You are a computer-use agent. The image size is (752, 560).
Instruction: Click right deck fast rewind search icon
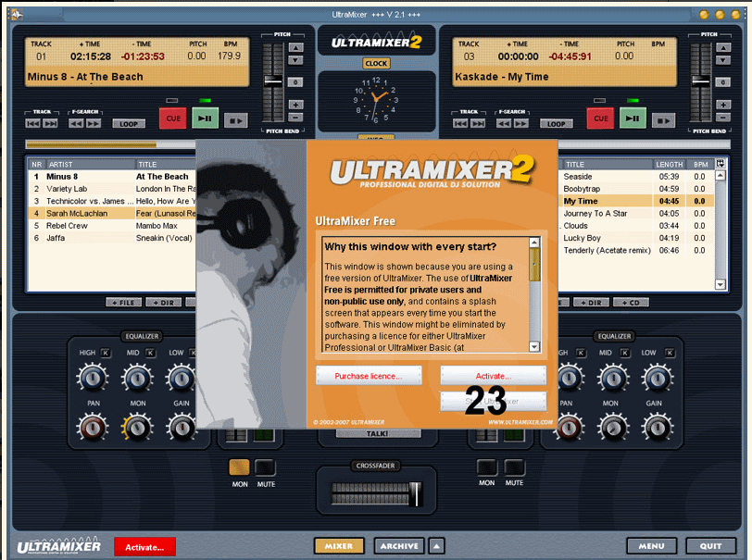tap(502, 123)
